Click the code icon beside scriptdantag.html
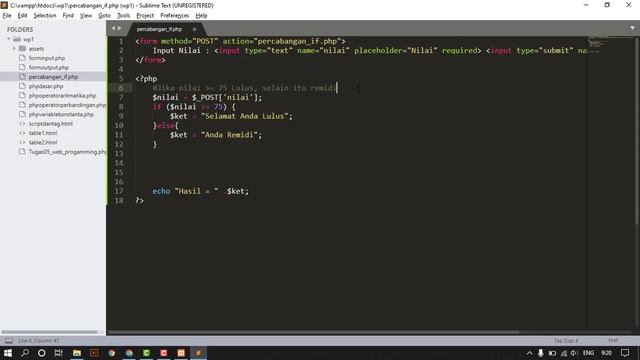The image size is (640, 360). click(22, 124)
